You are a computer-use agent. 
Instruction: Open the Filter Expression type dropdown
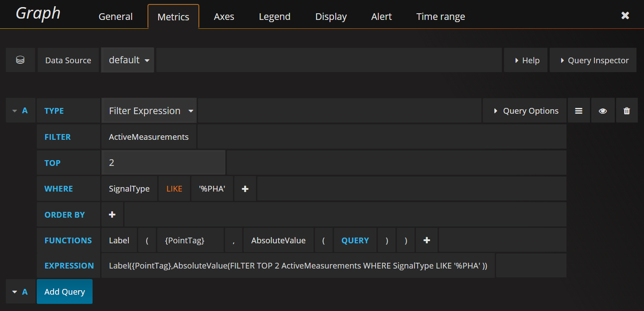tap(149, 111)
